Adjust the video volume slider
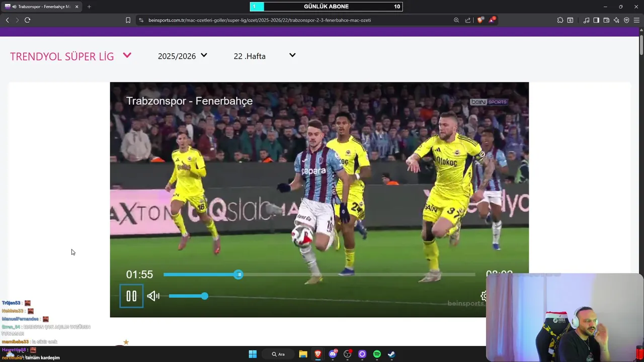Viewport: 644px width, 362px height. (188, 296)
